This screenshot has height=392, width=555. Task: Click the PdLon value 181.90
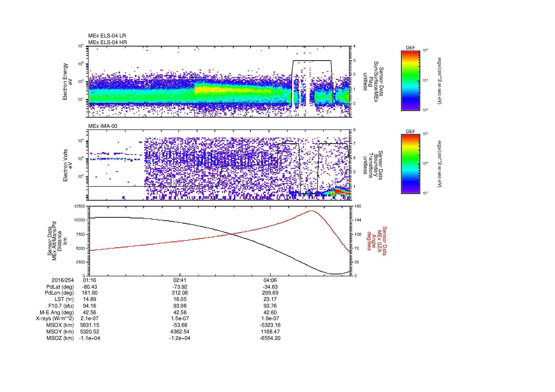89,293
